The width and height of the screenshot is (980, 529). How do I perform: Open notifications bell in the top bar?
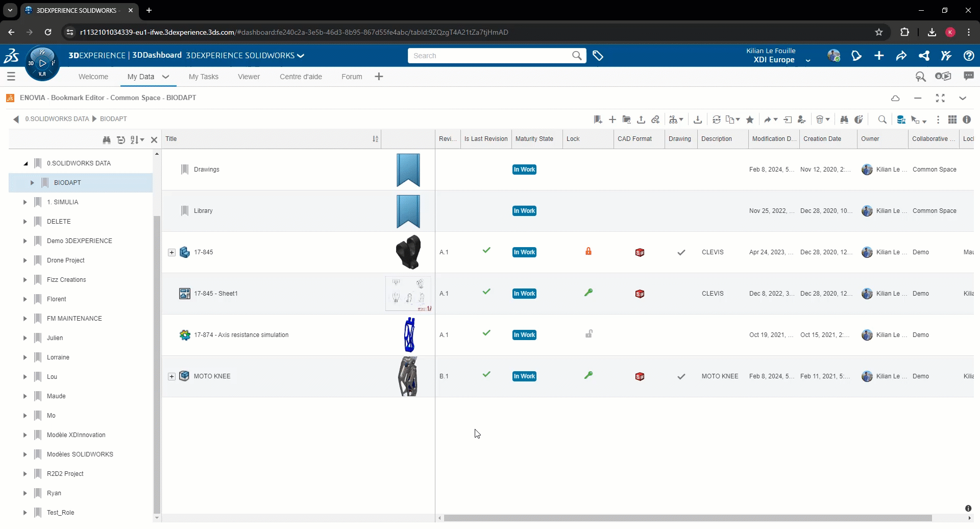tap(856, 56)
